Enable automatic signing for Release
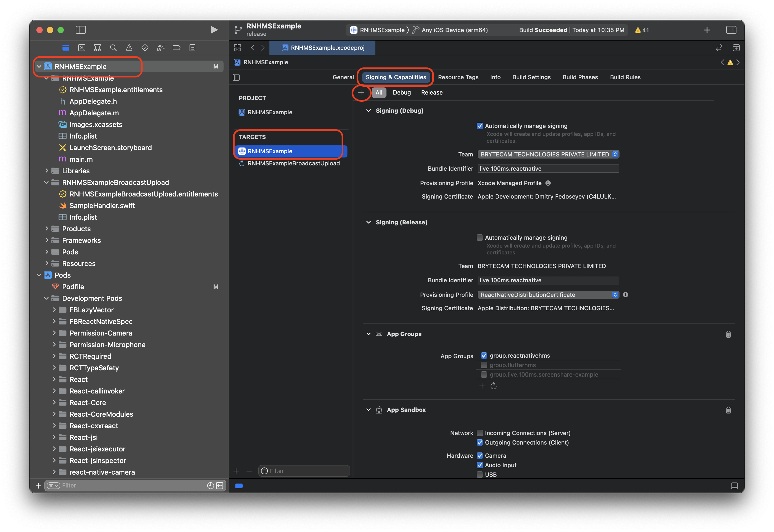774x532 pixels. 480,238
